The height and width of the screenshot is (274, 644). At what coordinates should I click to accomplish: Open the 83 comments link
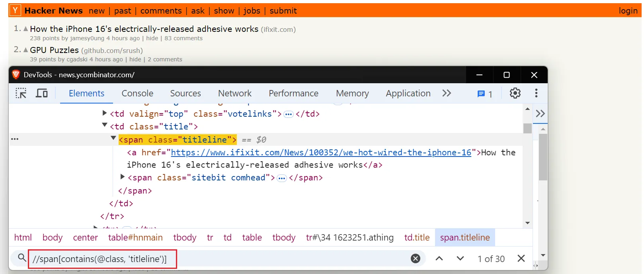click(x=183, y=38)
